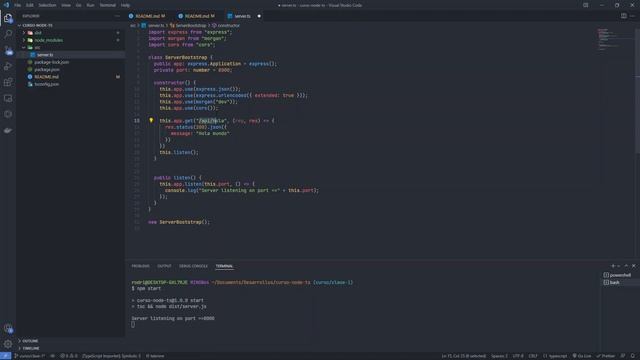The image size is (640, 360).
Task: Open package.json in the file tree
Action: [47, 69]
